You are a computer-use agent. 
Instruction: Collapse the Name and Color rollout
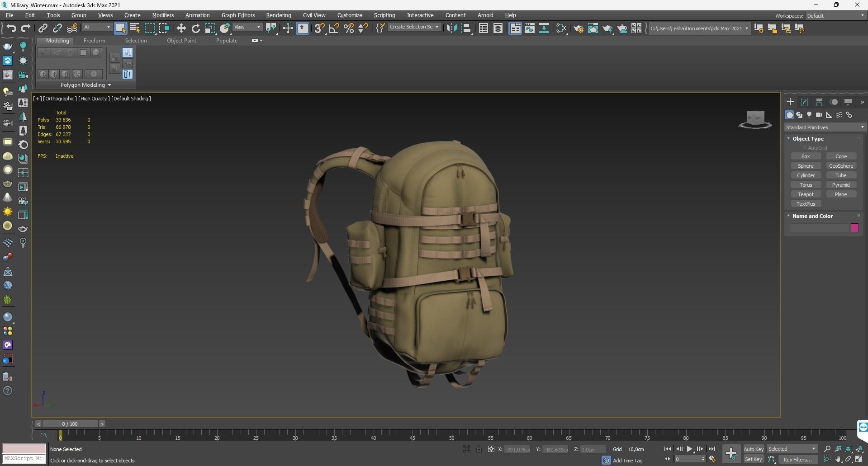(788, 216)
